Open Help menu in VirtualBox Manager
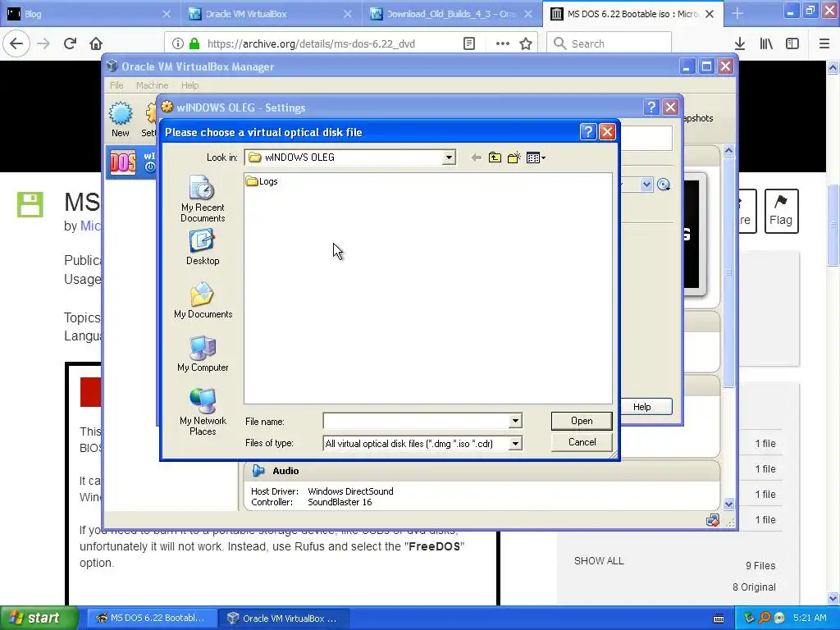This screenshot has width=840, height=630. (189, 85)
